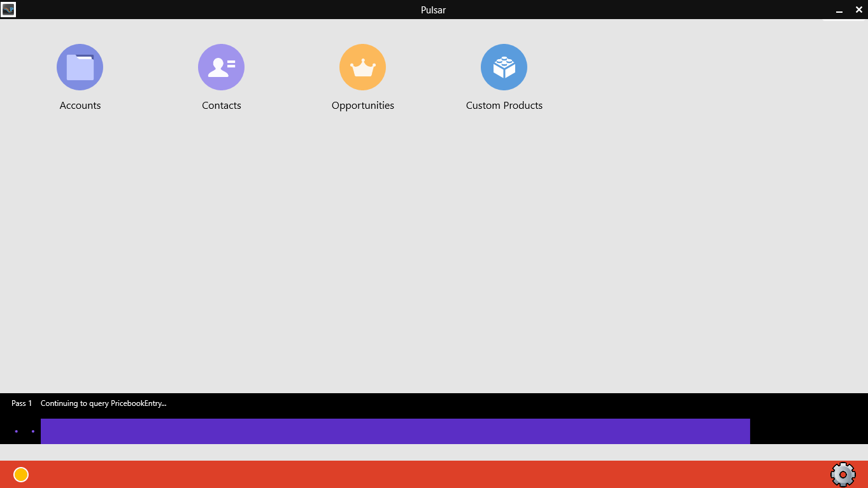Click the settings gear in the red bar
This screenshot has height=488, width=868.
tap(843, 475)
